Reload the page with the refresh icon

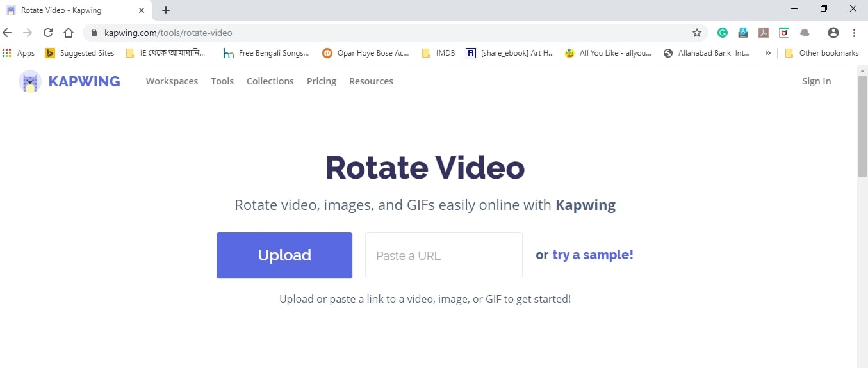(48, 33)
